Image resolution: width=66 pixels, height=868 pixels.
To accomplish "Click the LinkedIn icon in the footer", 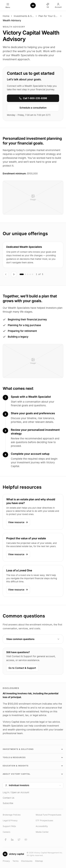I will pos(13,841).
